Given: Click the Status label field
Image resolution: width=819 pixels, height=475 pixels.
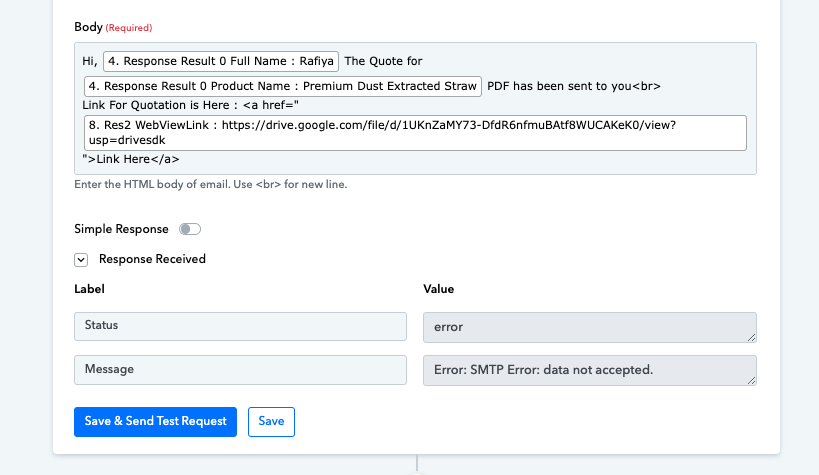Looking at the screenshot, I should [240, 326].
